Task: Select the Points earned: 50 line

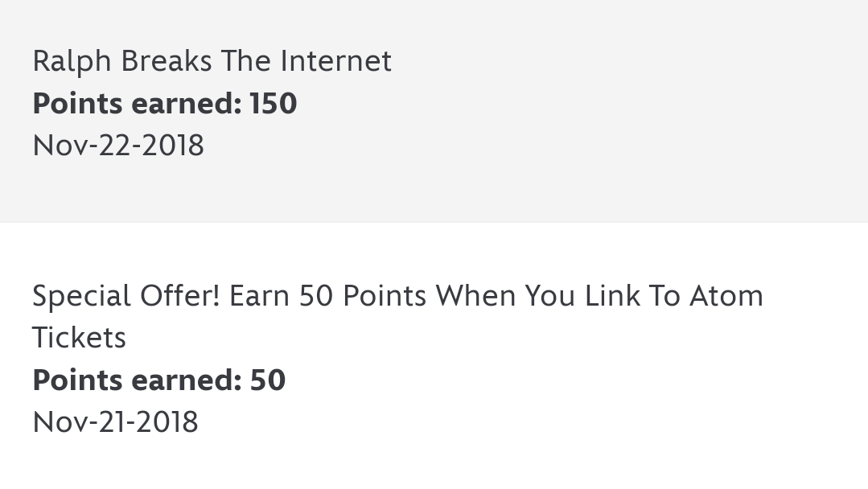Action: pos(158,380)
